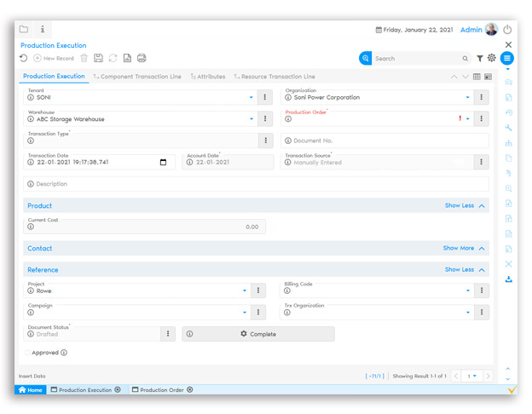Open the Warehouse dropdown

252,119
